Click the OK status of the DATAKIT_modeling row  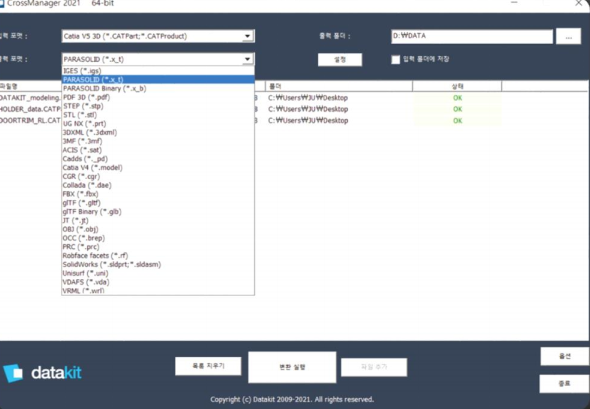pyautogui.click(x=457, y=98)
